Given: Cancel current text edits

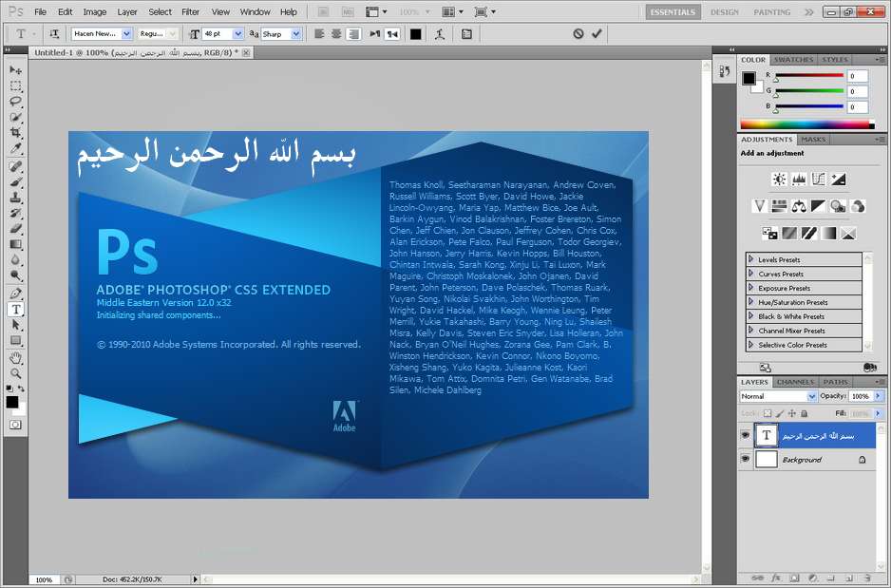Looking at the screenshot, I should [x=578, y=33].
